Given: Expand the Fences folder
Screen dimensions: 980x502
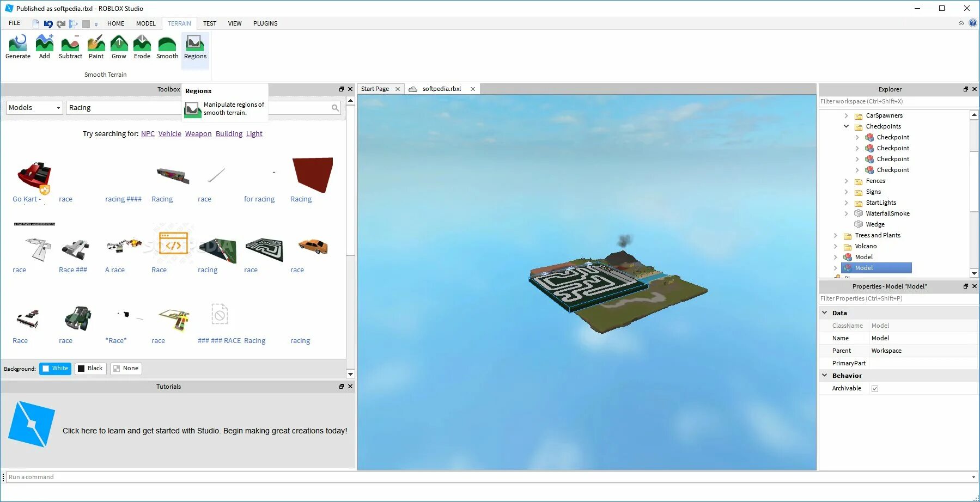Looking at the screenshot, I should coord(846,181).
